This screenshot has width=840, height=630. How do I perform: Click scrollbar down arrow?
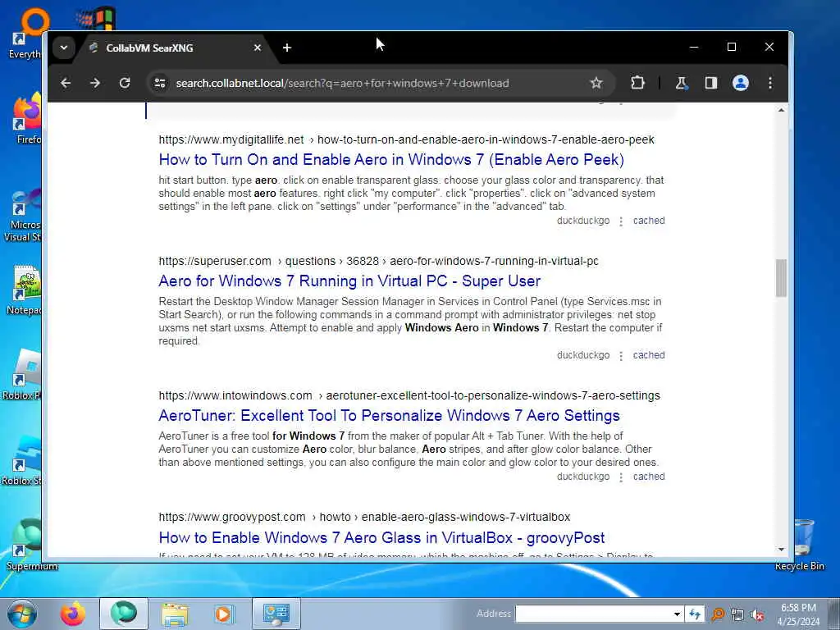(x=781, y=550)
